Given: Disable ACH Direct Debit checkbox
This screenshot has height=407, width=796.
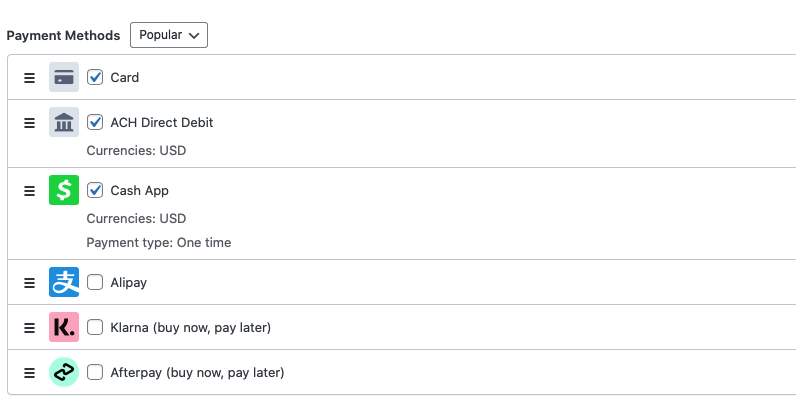Looking at the screenshot, I should pyautogui.click(x=96, y=123).
